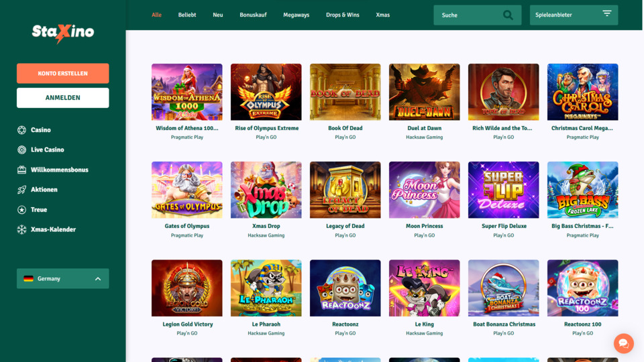Click the search magnifier icon
Image resolution: width=644 pixels, height=362 pixels.
coord(508,15)
